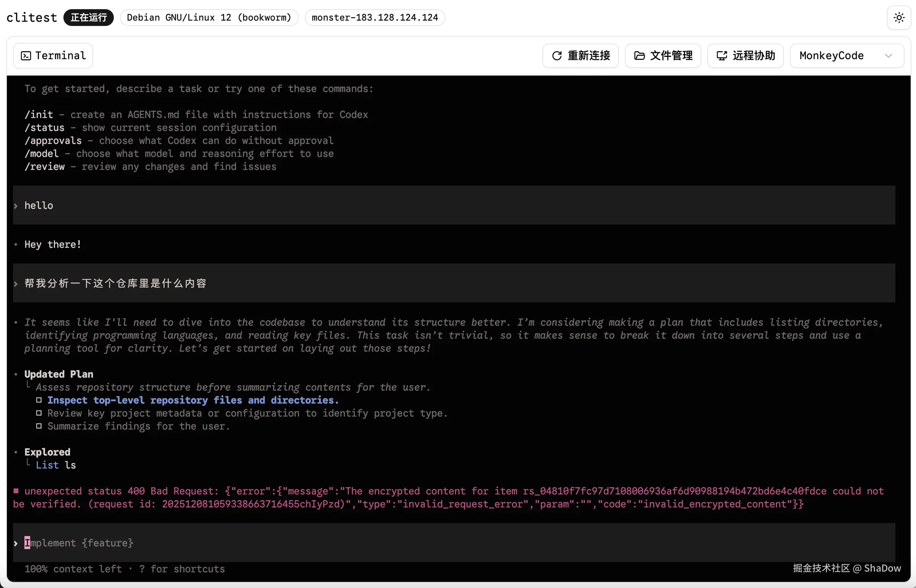Click the 正在运行 status badge
Viewport: 916px width, 588px height.
click(x=89, y=18)
